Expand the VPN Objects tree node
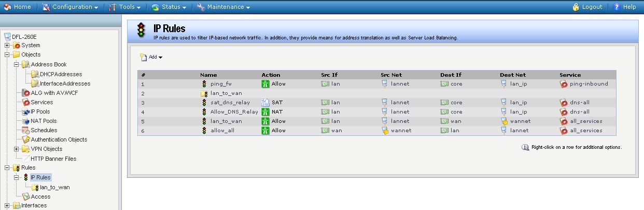The image size is (644, 210). (x=17, y=149)
